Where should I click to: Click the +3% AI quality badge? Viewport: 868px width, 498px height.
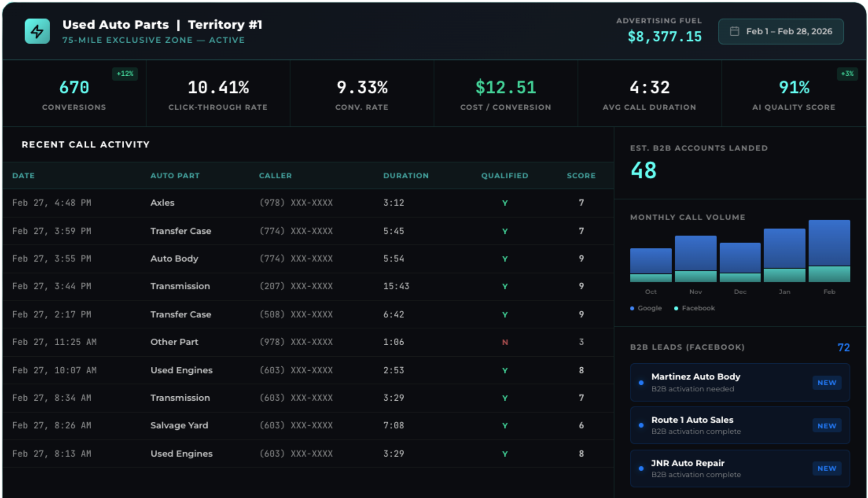coord(847,74)
